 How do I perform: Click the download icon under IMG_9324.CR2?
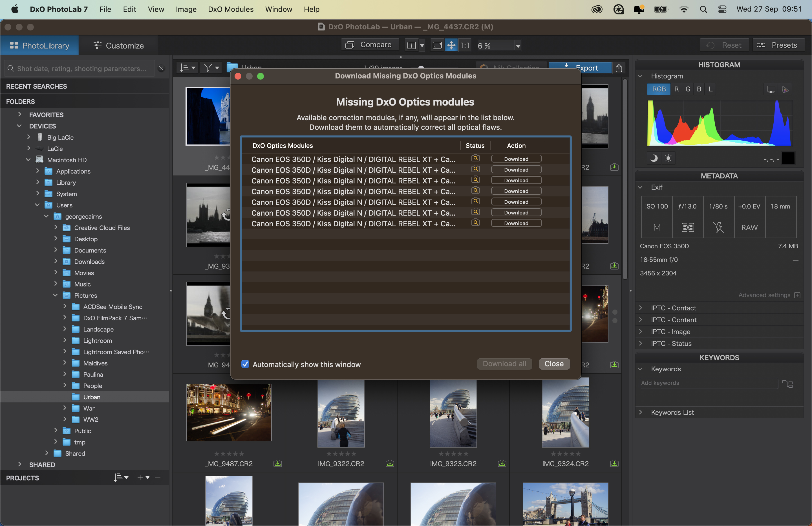pyautogui.click(x=614, y=463)
